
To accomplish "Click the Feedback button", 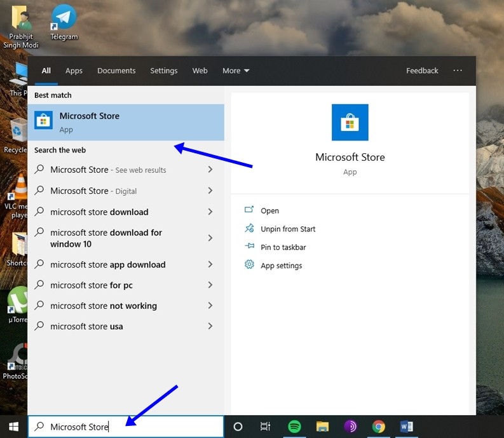I will pos(422,71).
